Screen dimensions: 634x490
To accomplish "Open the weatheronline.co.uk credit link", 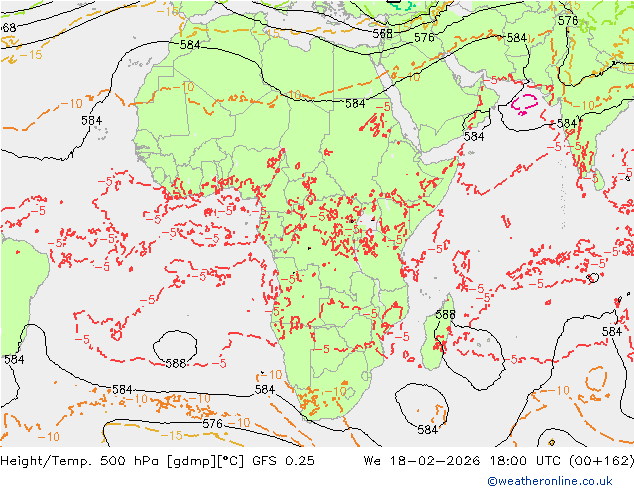I will click(x=550, y=481).
